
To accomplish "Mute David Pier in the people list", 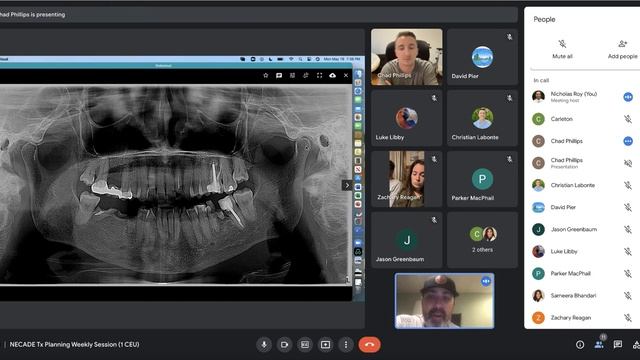I will [628, 207].
